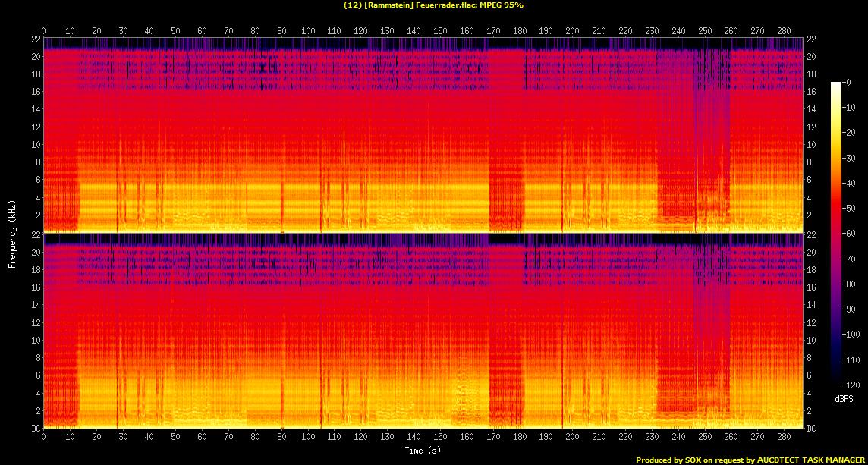The width and height of the screenshot is (868, 465).
Task: Click the white top end of the color bar
Action: pos(836,85)
